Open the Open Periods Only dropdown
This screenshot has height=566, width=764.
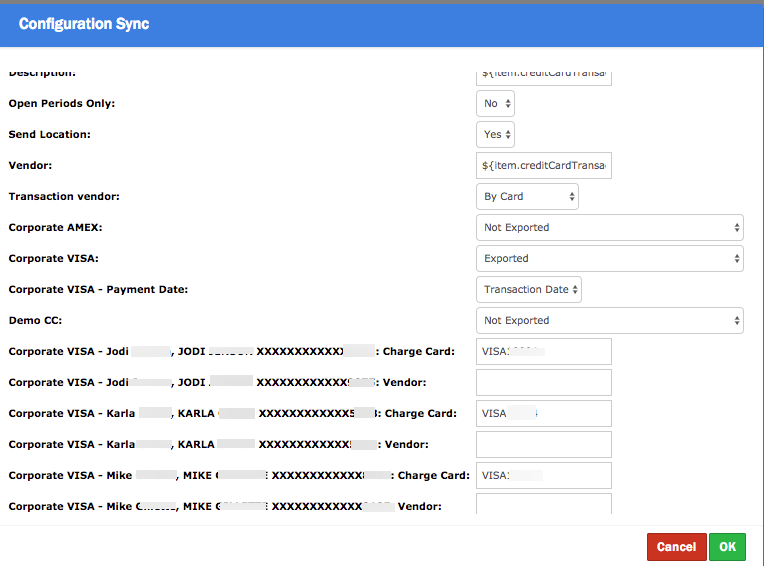coord(495,103)
